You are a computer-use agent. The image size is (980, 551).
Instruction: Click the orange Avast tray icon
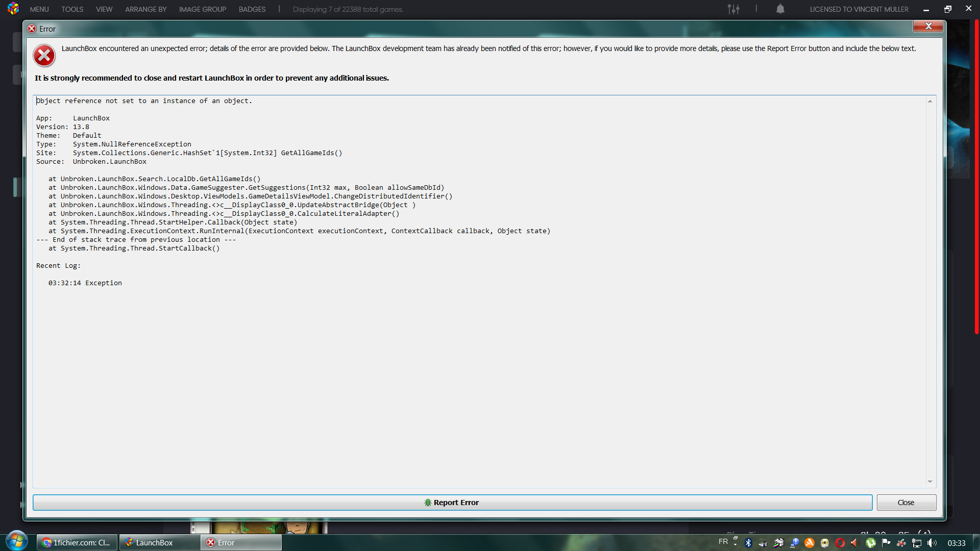(810, 543)
